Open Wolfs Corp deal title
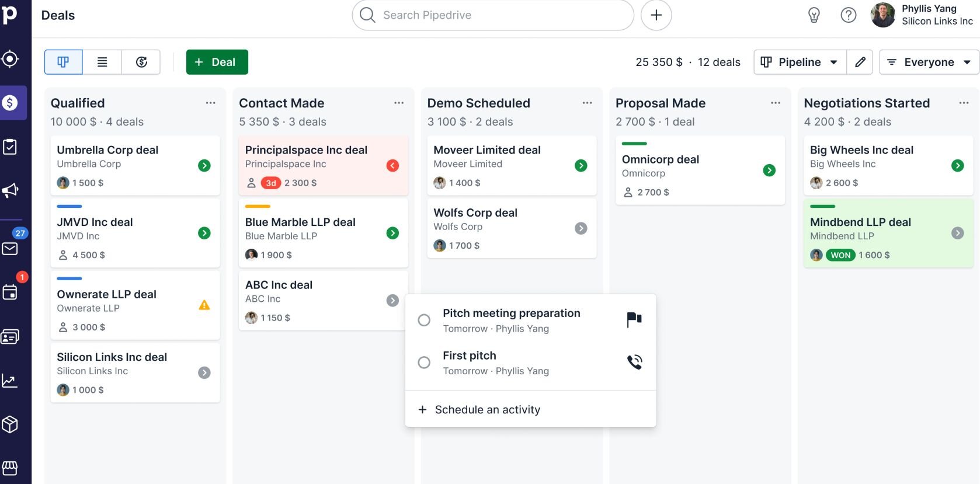The width and height of the screenshot is (980, 484). (x=475, y=213)
